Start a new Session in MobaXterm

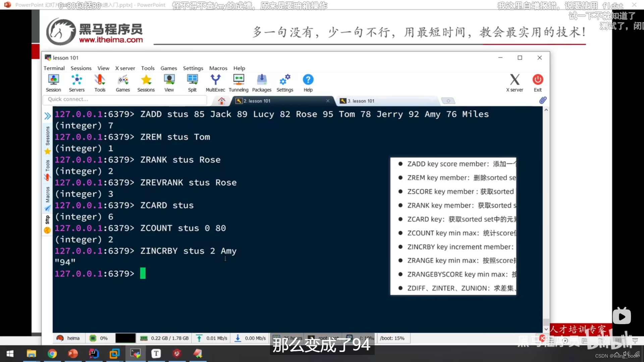coord(53,82)
